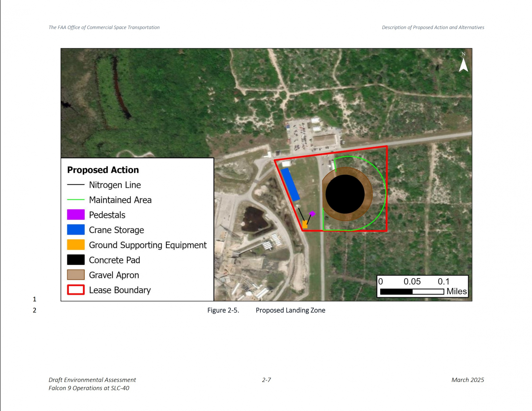The width and height of the screenshot is (532, 411).
Task: Click the tan Gravel Apron legend swatch
Action: point(76,275)
